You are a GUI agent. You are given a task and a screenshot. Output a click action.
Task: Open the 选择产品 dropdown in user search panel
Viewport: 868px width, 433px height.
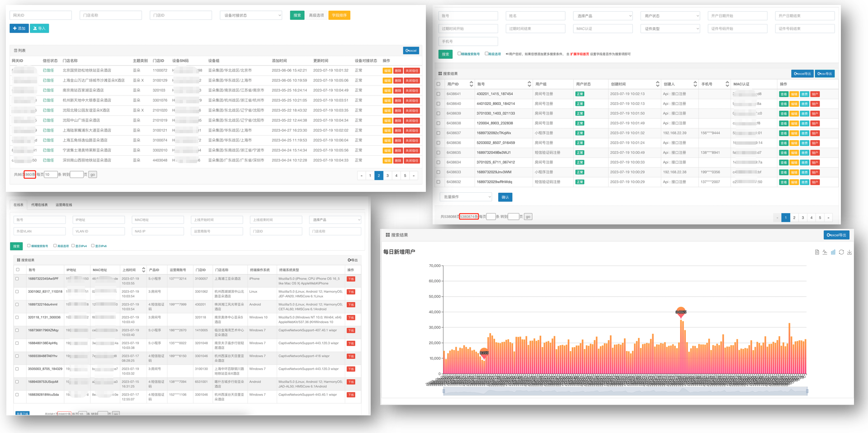pos(603,16)
